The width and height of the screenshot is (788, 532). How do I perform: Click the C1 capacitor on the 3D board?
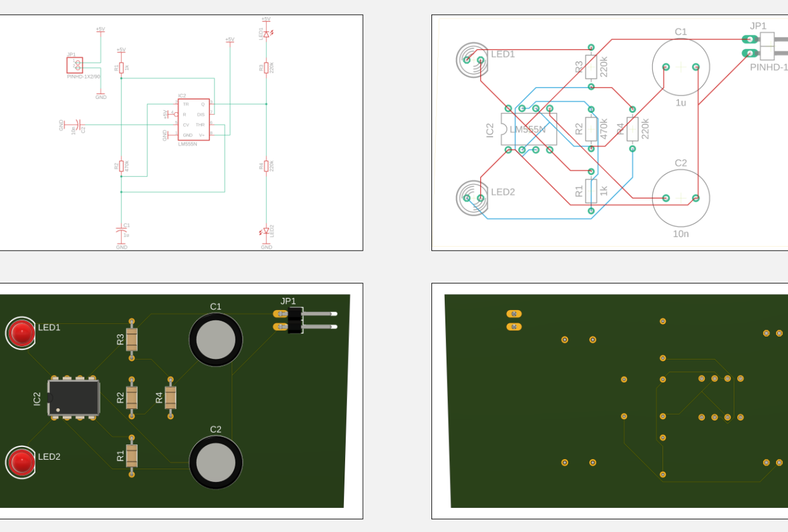[216, 340]
